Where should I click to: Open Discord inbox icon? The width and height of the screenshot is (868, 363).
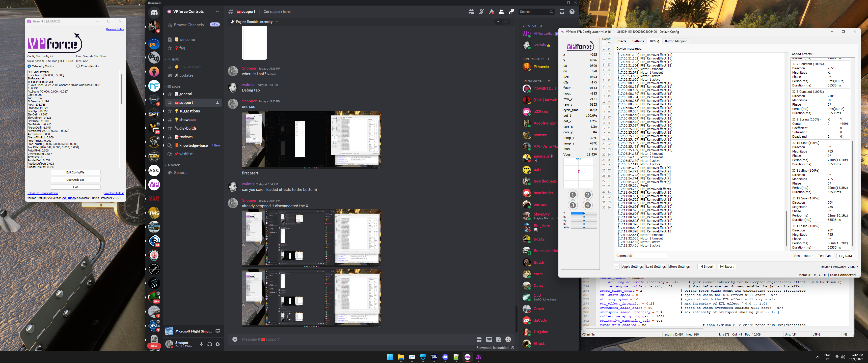point(562,12)
